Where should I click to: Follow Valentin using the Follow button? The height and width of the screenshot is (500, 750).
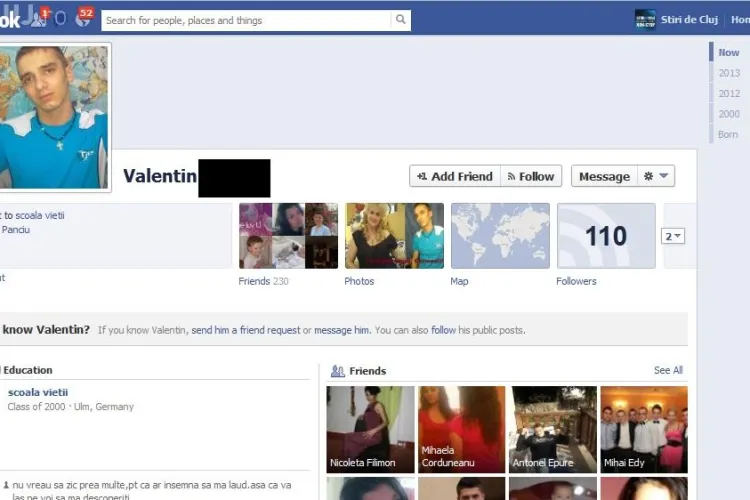(x=531, y=176)
